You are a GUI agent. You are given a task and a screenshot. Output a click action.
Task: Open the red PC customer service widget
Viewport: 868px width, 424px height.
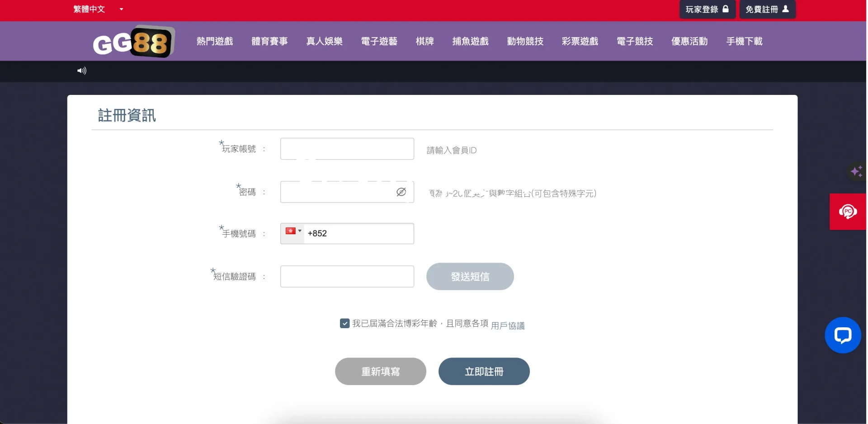[x=848, y=212]
